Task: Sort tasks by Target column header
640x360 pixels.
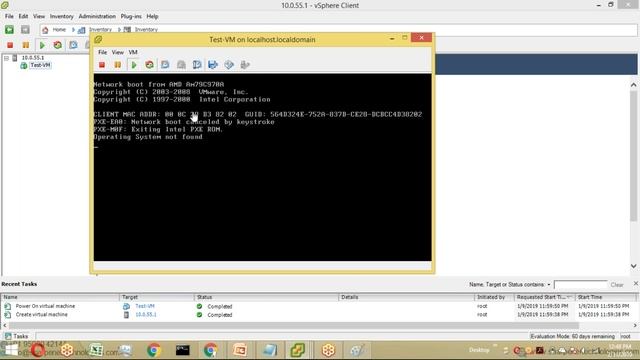Action: click(x=157, y=297)
